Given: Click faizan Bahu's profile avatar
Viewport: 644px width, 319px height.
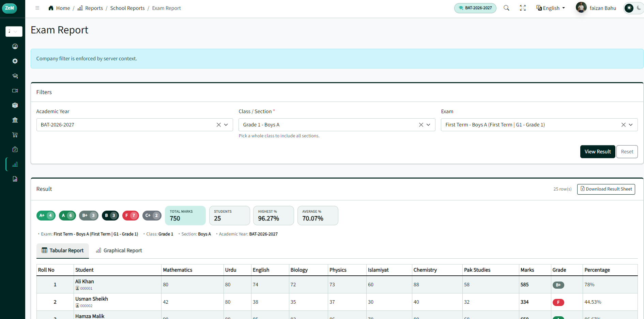Looking at the screenshot, I should point(581,7).
